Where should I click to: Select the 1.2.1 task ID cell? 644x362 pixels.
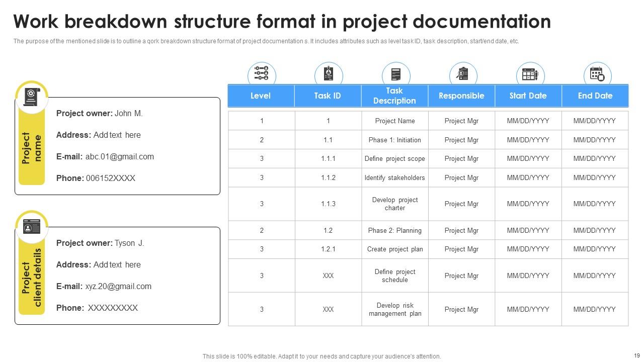(328, 249)
